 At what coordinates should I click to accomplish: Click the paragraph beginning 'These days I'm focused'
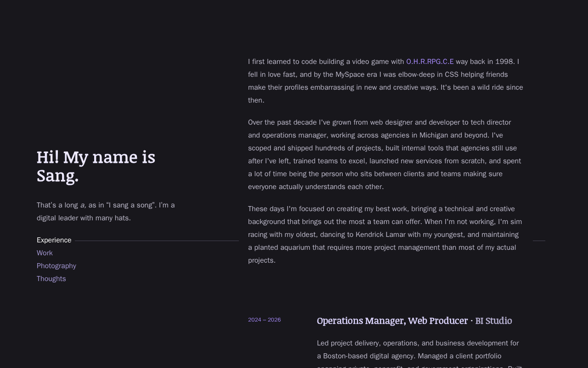coord(386,235)
